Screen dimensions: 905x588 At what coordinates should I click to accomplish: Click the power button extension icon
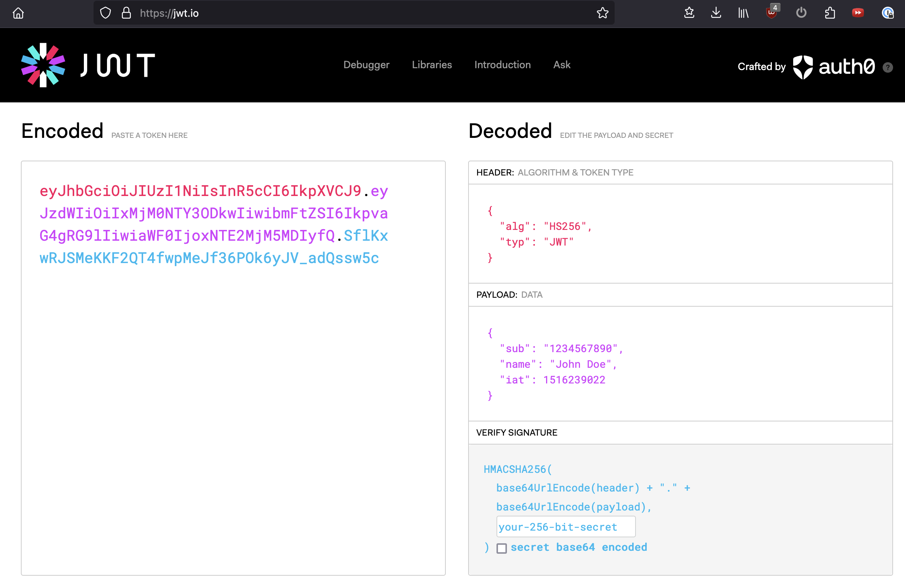click(801, 13)
